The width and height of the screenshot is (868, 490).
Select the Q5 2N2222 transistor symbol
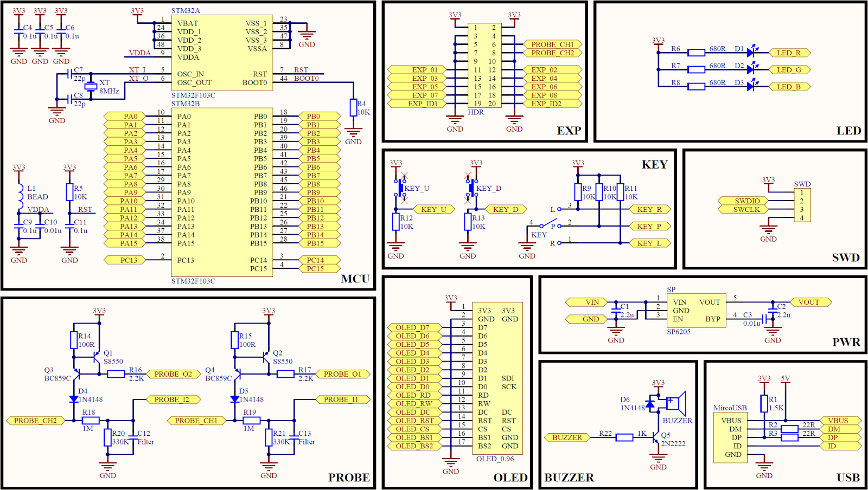coord(655,437)
